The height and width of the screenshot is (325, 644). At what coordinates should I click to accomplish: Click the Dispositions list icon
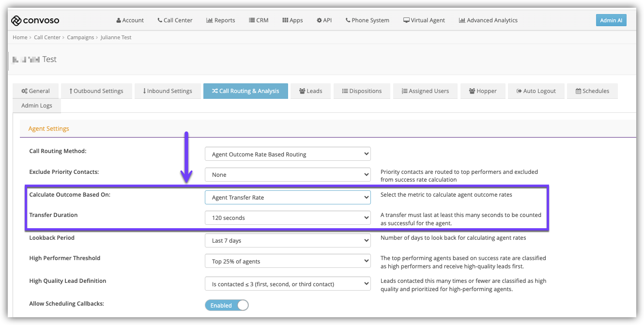coord(345,91)
